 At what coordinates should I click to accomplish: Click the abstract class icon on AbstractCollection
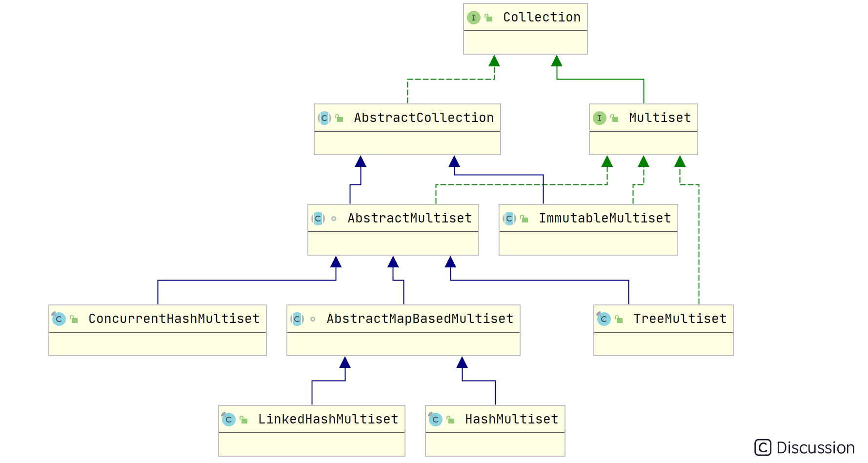pyautogui.click(x=324, y=118)
